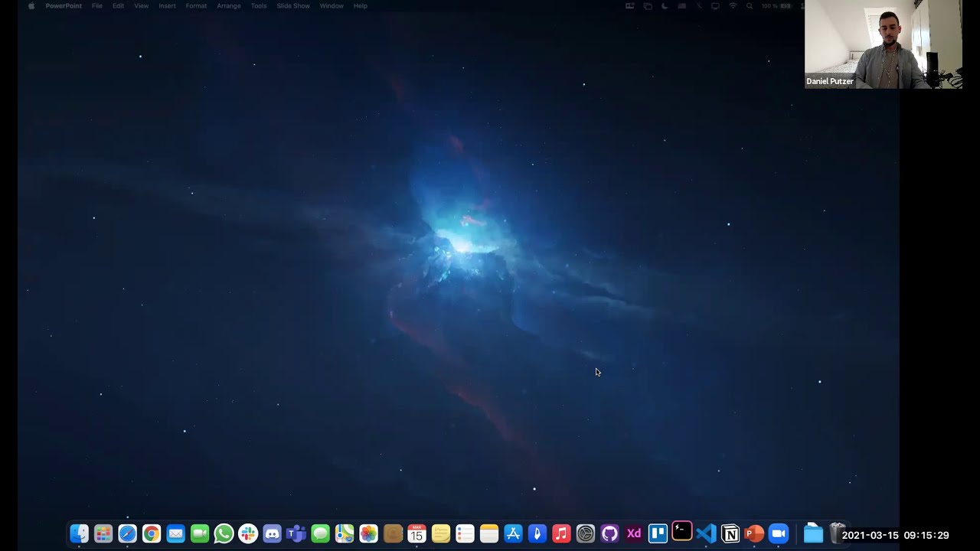Launch Safari from the dock
This screenshot has height=551, width=980.
(127, 533)
